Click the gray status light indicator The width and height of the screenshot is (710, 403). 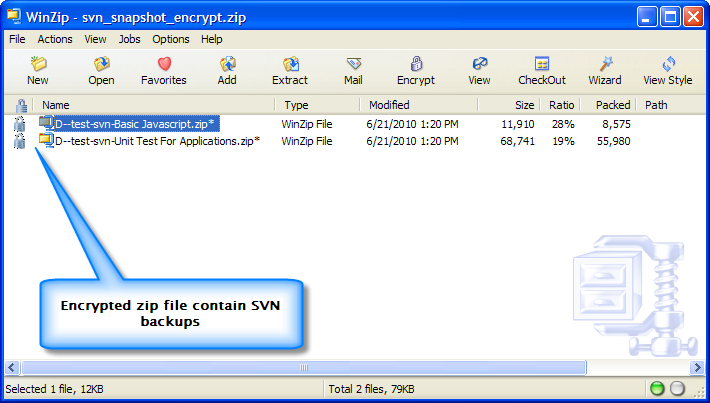pos(677,389)
